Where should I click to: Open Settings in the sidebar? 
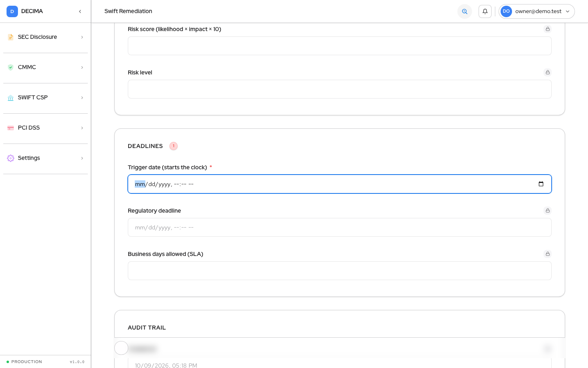pos(46,158)
